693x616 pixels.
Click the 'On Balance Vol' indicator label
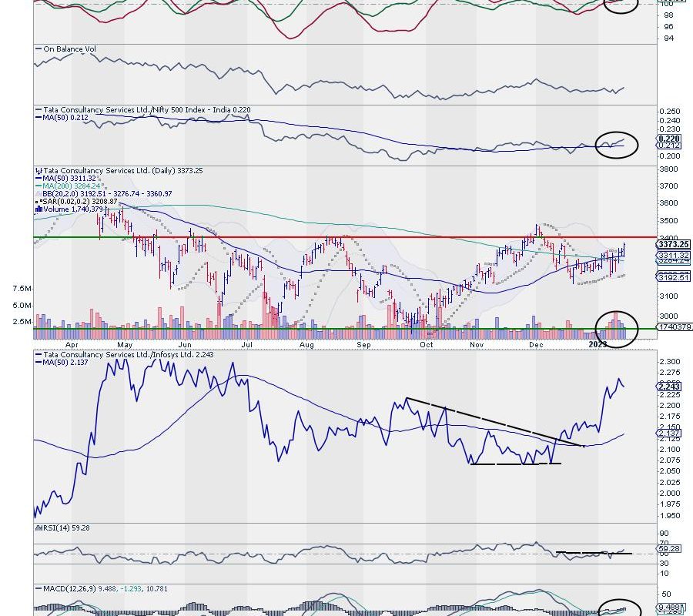point(70,49)
